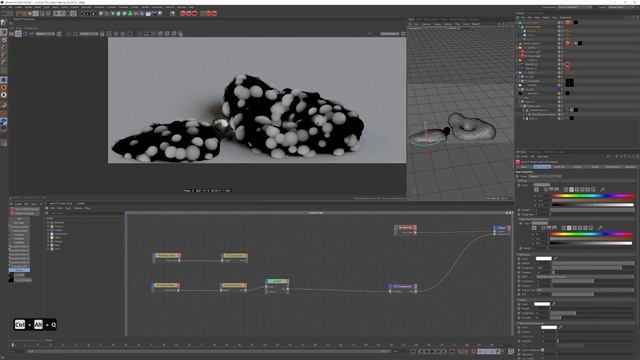The image size is (640, 360).
Task: Click the Play Forward button in the timeline
Action: 432,351
